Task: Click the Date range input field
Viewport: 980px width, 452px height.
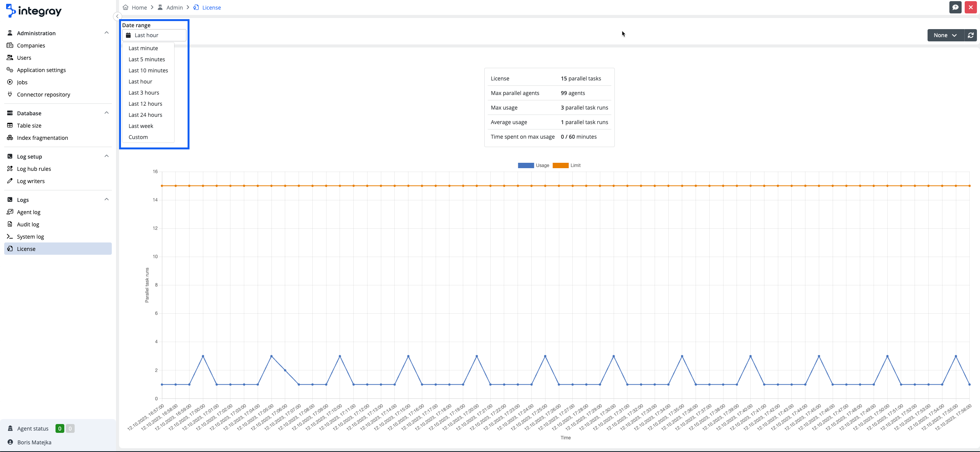Action: pos(154,35)
